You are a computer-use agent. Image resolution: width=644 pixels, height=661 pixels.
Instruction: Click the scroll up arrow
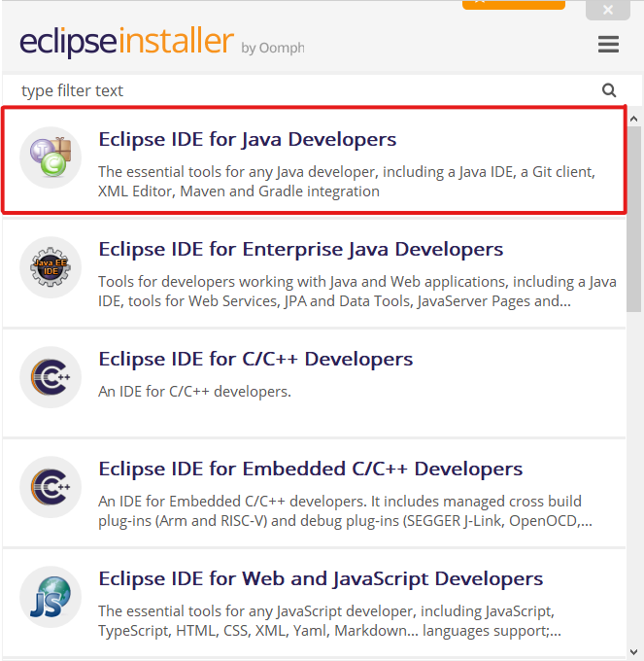[x=633, y=120]
